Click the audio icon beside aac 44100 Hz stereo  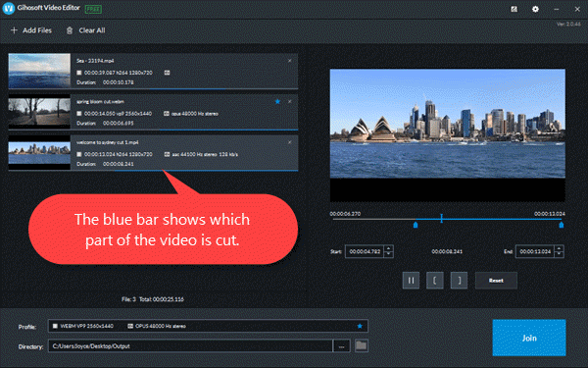click(x=167, y=154)
